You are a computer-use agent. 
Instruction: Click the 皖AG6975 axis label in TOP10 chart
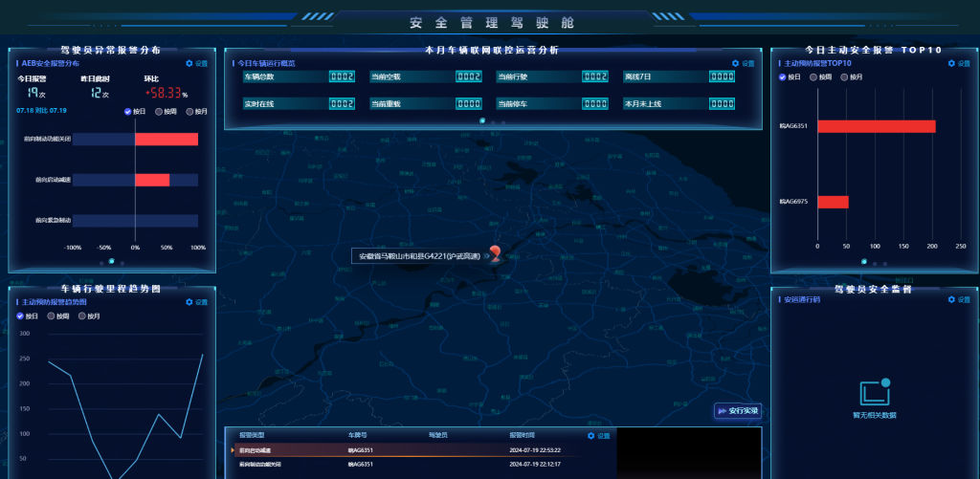click(793, 202)
